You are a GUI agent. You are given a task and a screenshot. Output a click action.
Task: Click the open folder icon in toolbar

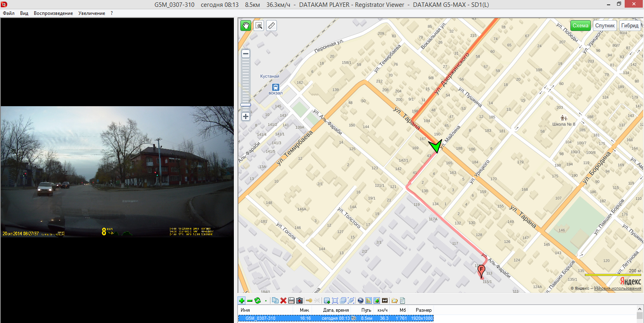(394, 300)
